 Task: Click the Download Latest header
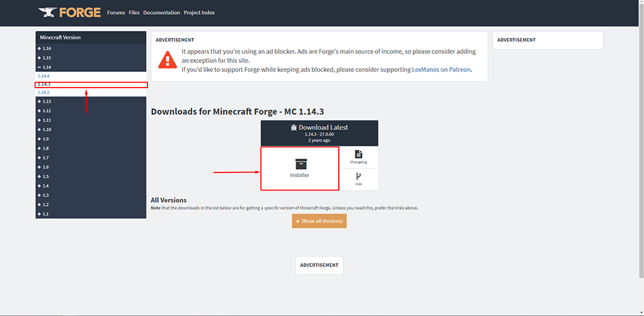(319, 133)
